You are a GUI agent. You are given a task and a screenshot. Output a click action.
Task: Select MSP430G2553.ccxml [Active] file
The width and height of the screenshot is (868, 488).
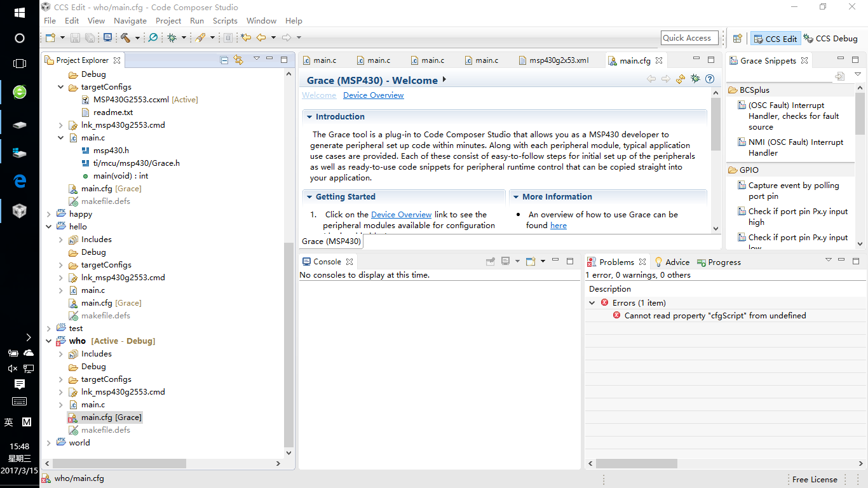pyautogui.click(x=140, y=100)
